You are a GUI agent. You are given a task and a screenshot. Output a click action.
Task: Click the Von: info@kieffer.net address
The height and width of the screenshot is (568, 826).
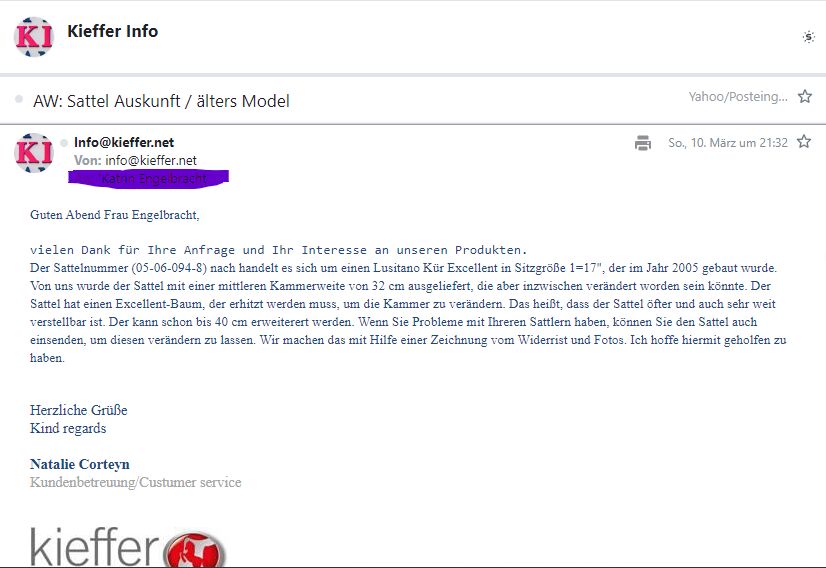click(135, 160)
